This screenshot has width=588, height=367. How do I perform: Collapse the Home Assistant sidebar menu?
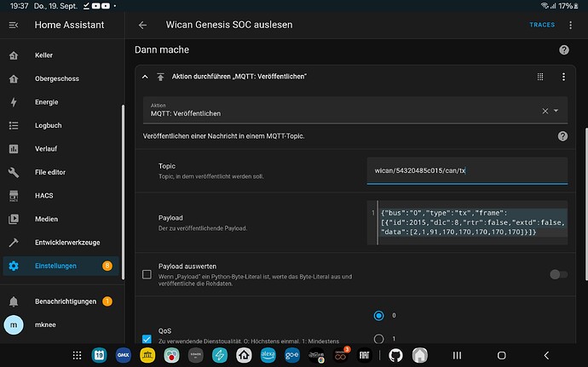tap(14, 25)
